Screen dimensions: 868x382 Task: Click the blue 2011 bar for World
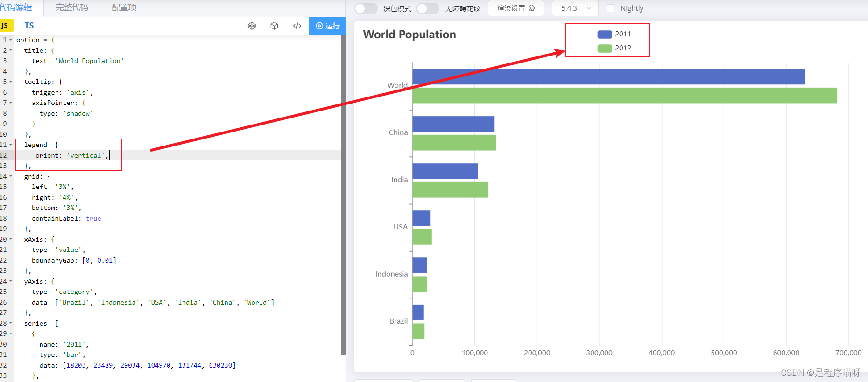[608, 76]
